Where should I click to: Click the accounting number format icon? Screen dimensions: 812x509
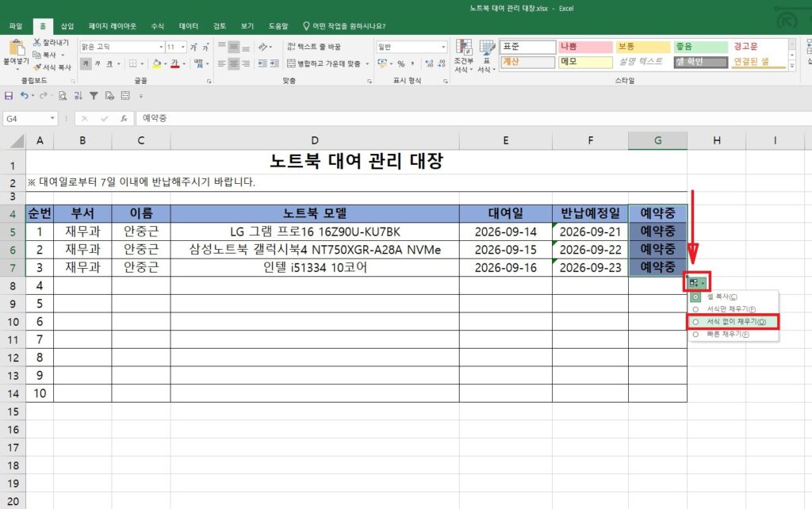click(x=382, y=63)
